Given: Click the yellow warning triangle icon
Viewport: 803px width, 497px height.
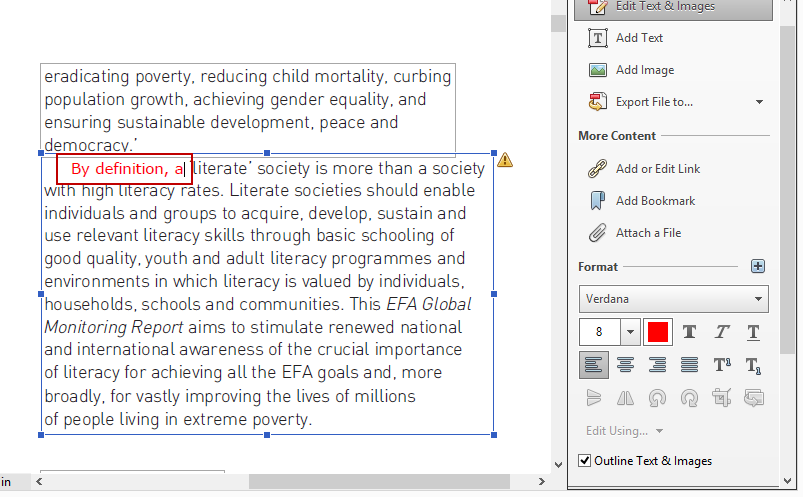Looking at the screenshot, I should [x=505, y=160].
